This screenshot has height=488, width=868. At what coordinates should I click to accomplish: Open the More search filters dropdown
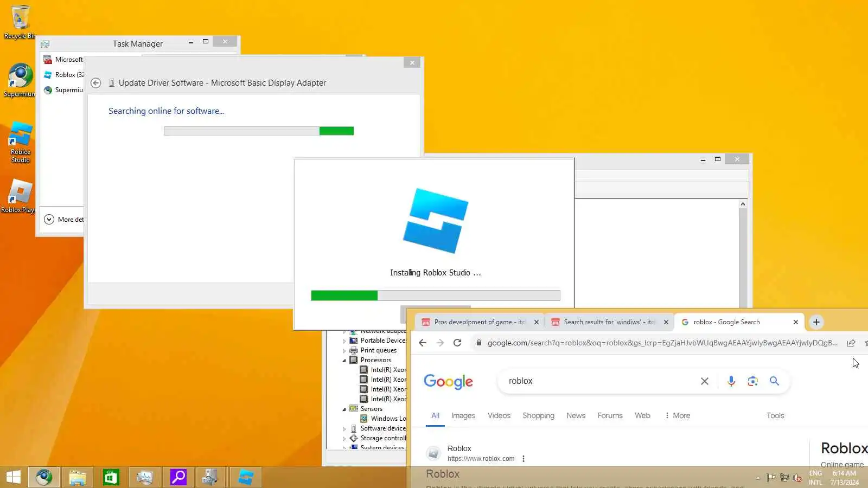pyautogui.click(x=678, y=416)
